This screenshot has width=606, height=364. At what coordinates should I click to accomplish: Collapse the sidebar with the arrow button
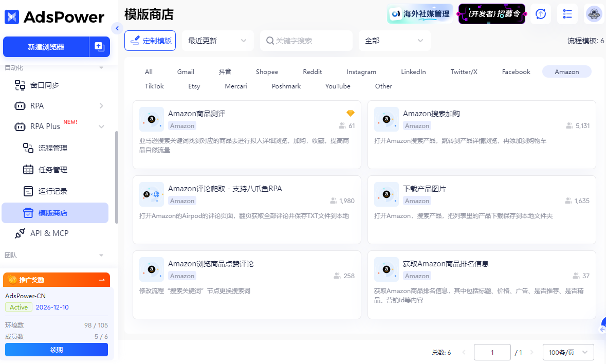(x=117, y=28)
